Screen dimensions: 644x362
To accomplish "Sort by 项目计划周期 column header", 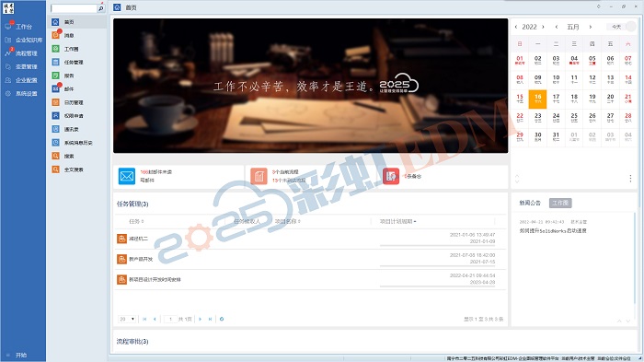I will (397, 221).
